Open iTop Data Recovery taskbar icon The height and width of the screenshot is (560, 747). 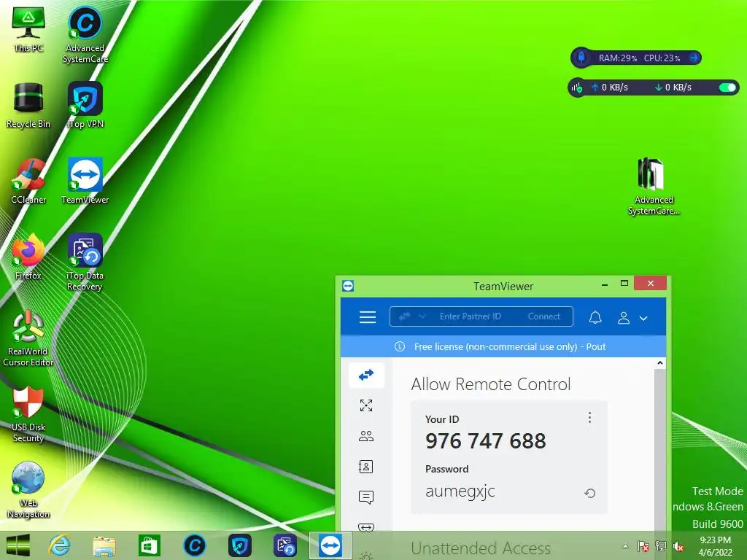tap(285, 545)
